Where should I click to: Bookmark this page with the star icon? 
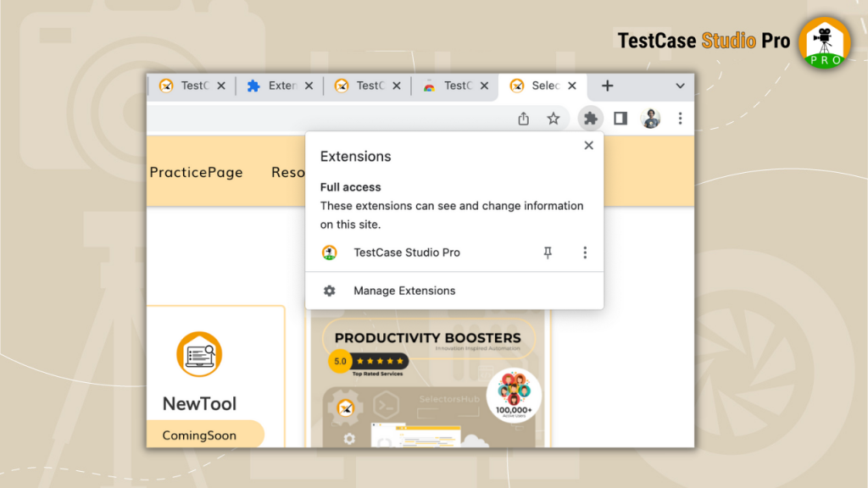tap(553, 119)
